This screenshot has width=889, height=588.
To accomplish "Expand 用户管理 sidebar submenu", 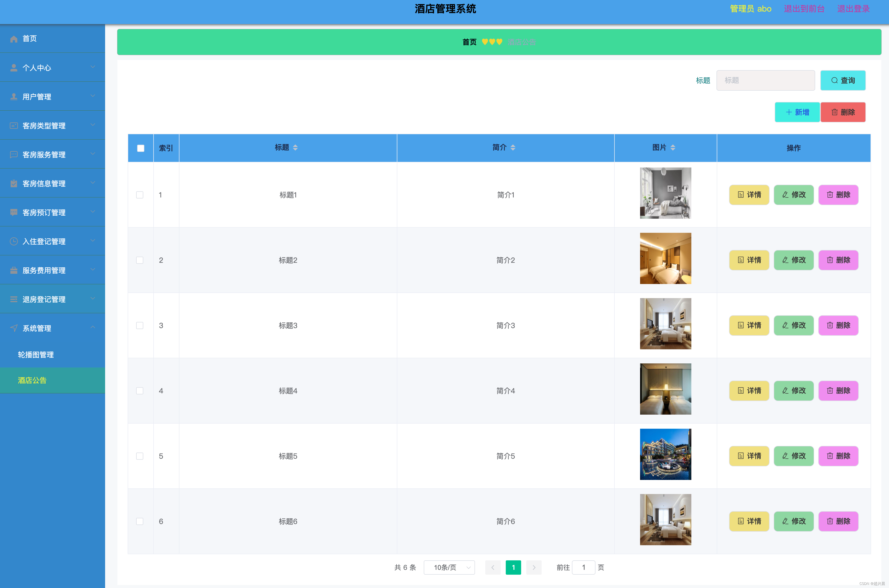I will coord(53,97).
